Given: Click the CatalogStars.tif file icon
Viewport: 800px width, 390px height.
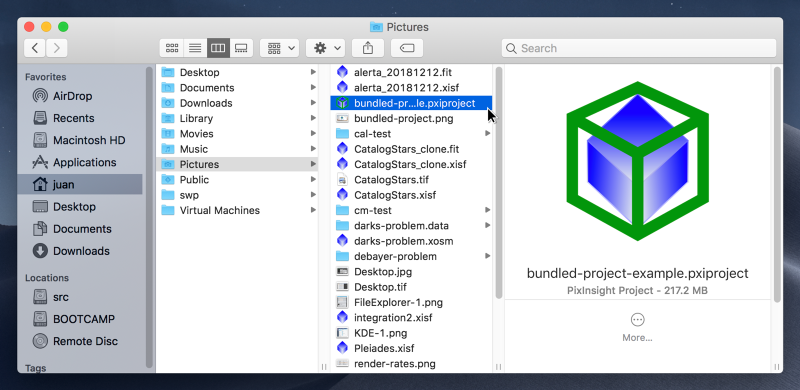Looking at the screenshot, I should [x=342, y=180].
